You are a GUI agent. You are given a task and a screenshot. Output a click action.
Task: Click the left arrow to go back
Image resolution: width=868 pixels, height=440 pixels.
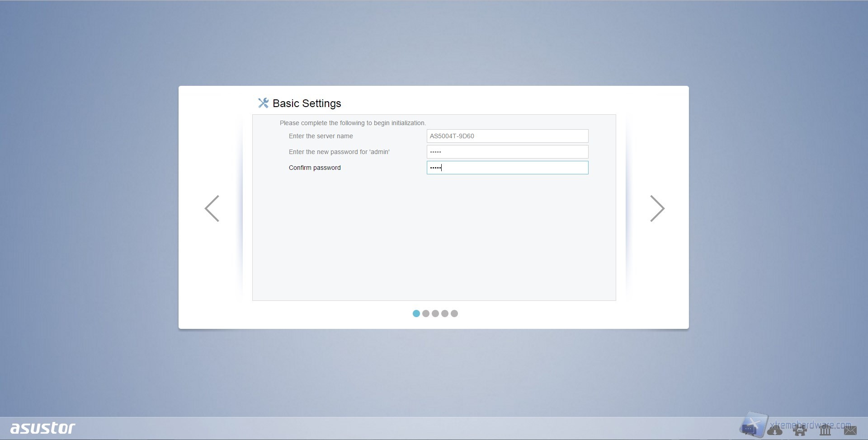pos(212,208)
